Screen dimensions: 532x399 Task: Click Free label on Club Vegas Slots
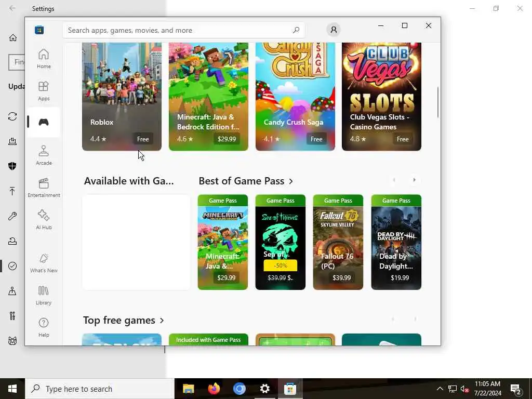point(403,139)
